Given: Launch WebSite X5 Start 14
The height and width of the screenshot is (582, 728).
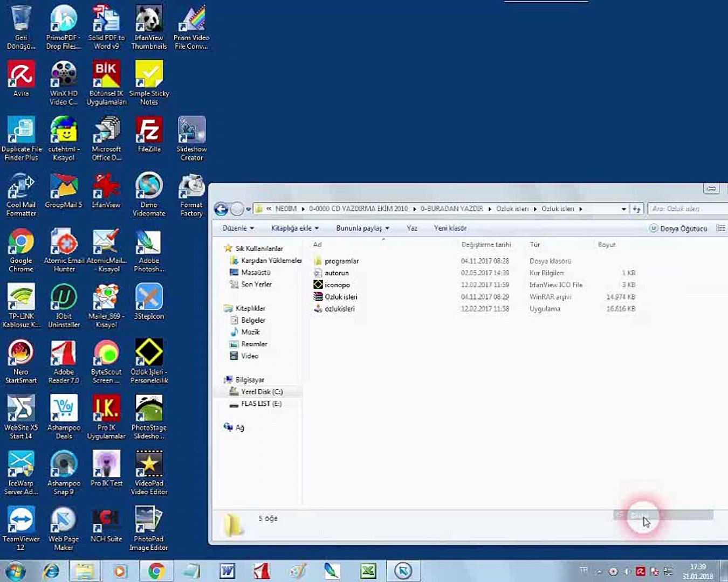Looking at the screenshot, I should pos(21,417).
